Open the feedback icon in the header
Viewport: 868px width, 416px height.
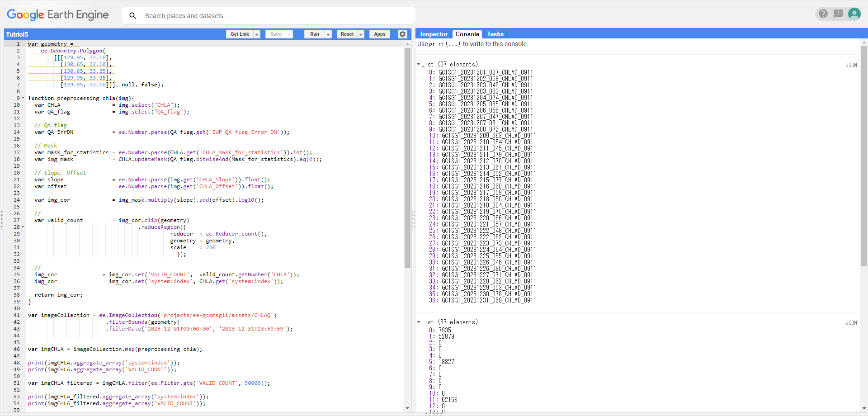pos(838,14)
